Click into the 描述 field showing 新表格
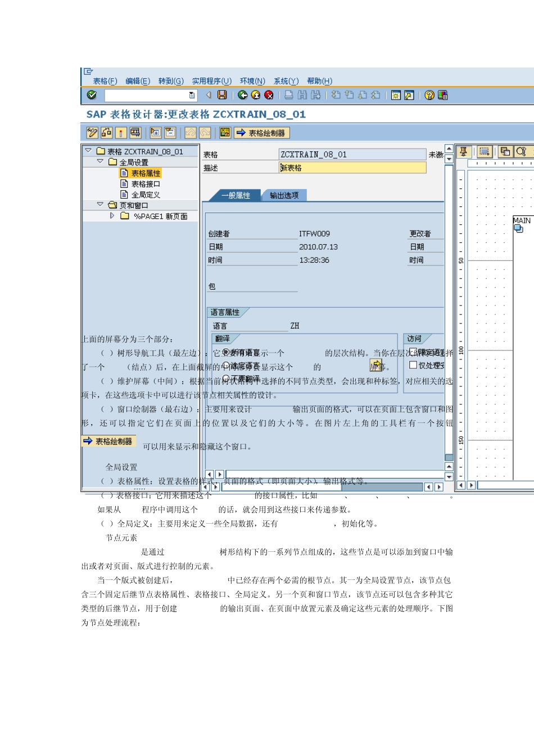534x756 pixels. [352, 168]
